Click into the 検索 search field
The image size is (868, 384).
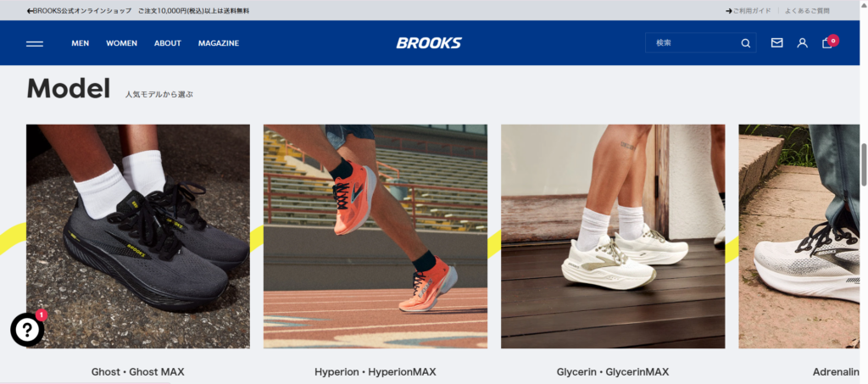click(x=695, y=43)
